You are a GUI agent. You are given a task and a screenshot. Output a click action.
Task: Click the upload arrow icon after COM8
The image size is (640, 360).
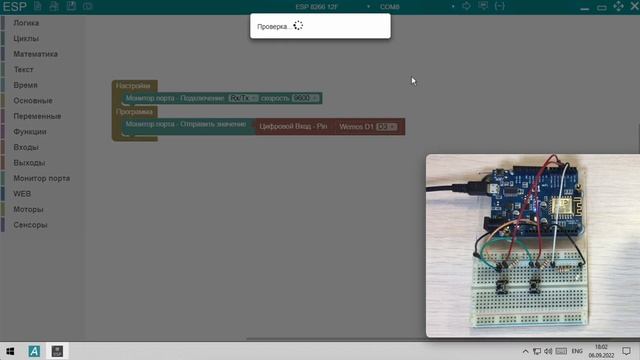[x=466, y=6]
